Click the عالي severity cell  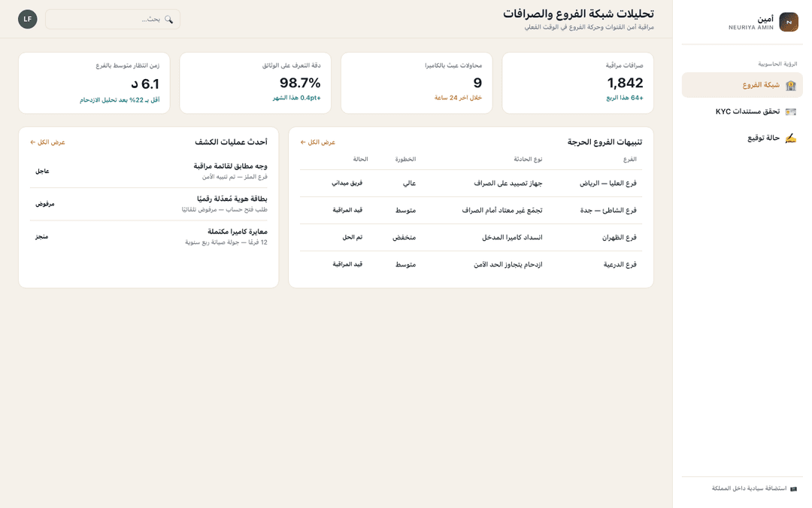click(409, 184)
